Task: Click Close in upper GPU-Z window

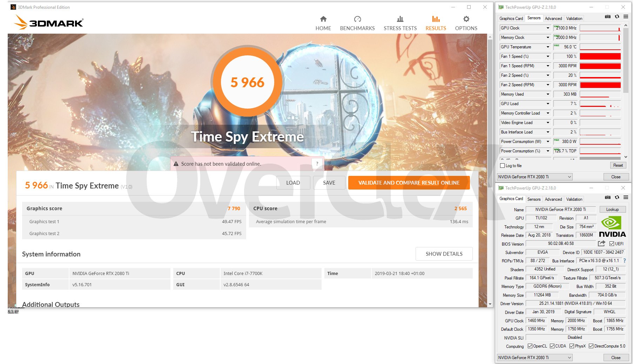Action: tap(616, 177)
